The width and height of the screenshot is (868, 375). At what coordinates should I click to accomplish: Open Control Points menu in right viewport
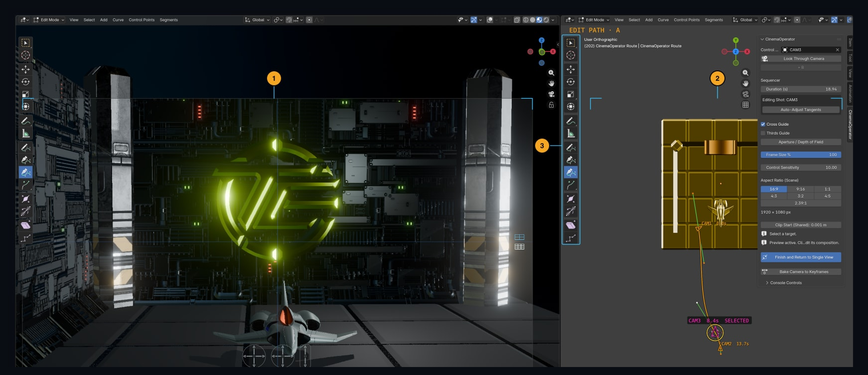(x=687, y=20)
